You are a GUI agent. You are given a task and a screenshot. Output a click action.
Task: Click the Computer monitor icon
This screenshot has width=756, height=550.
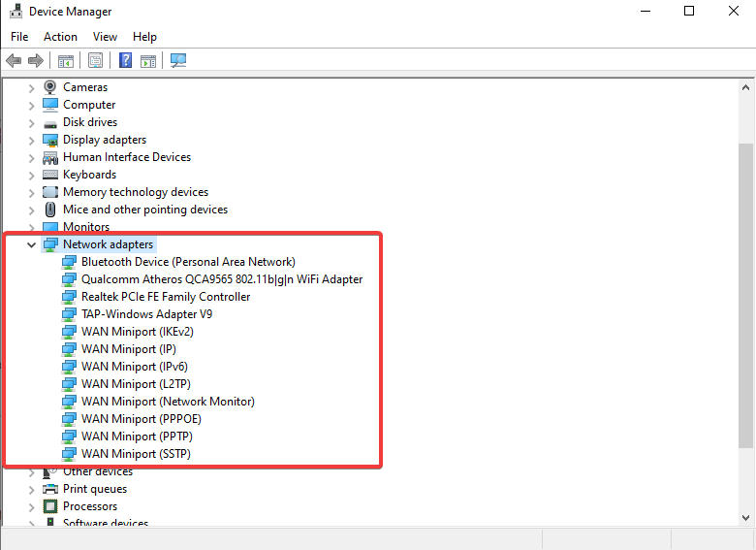pos(50,105)
